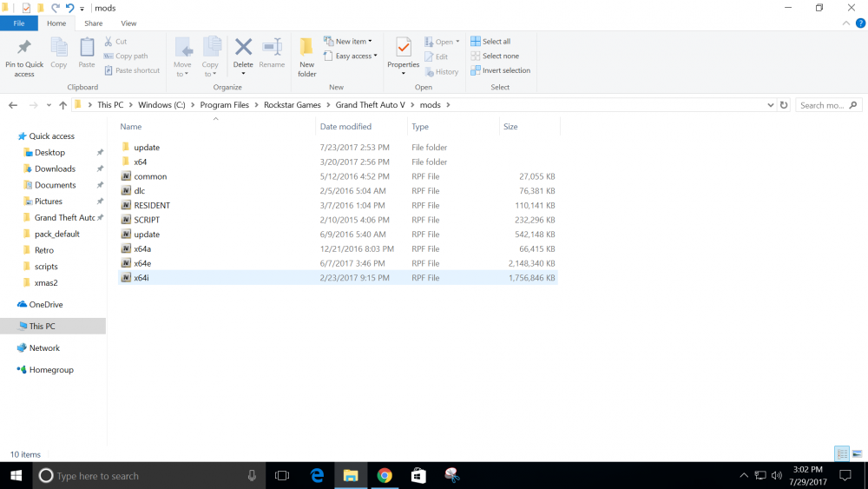Open Downloads in navigation pane
Viewport: 868px width, 489px height.
55,169
